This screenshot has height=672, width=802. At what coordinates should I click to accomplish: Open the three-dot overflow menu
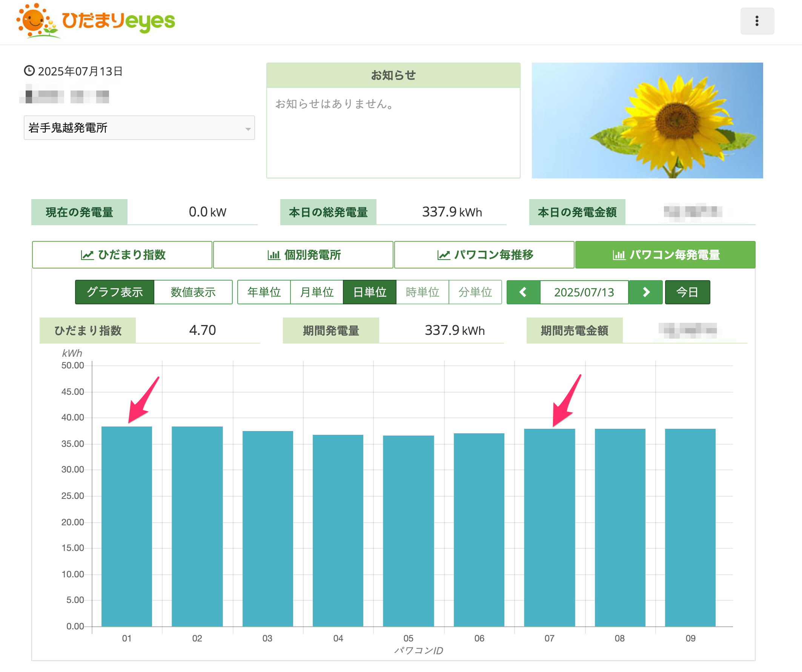757,21
